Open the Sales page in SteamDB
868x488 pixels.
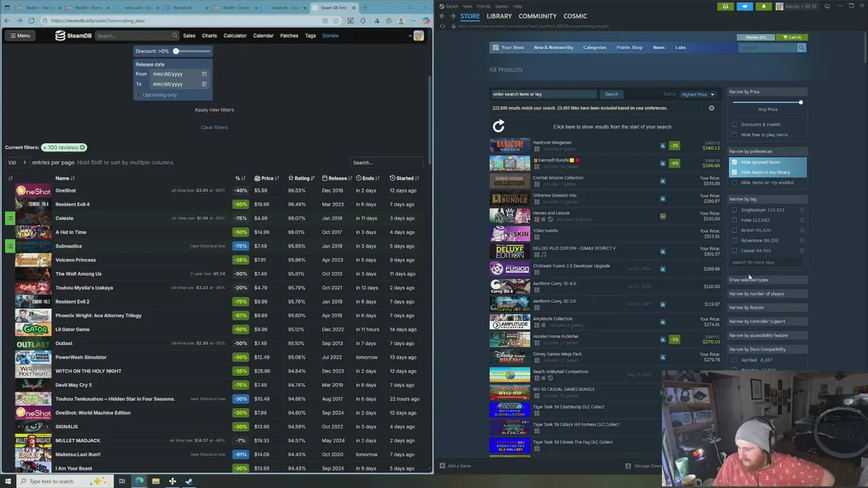click(189, 35)
